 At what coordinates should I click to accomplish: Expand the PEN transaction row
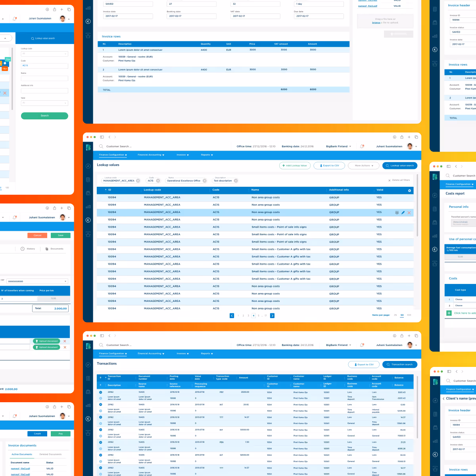[x=101, y=442]
